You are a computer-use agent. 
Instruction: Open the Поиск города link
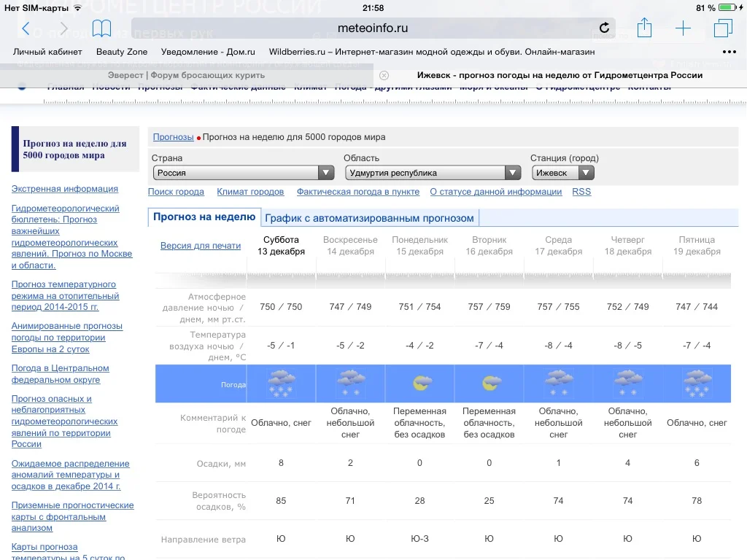coord(176,191)
